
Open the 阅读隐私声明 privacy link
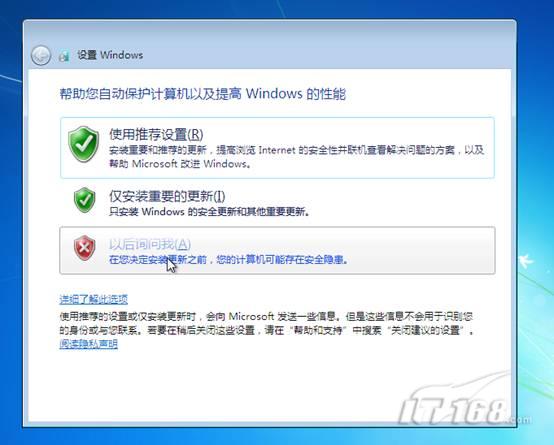(88, 344)
